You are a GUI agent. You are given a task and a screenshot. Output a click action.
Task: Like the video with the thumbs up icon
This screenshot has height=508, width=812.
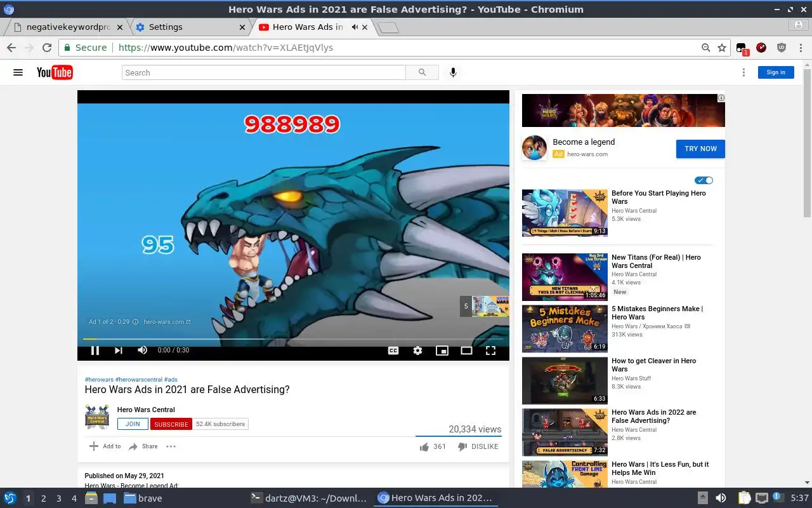point(424,447)
